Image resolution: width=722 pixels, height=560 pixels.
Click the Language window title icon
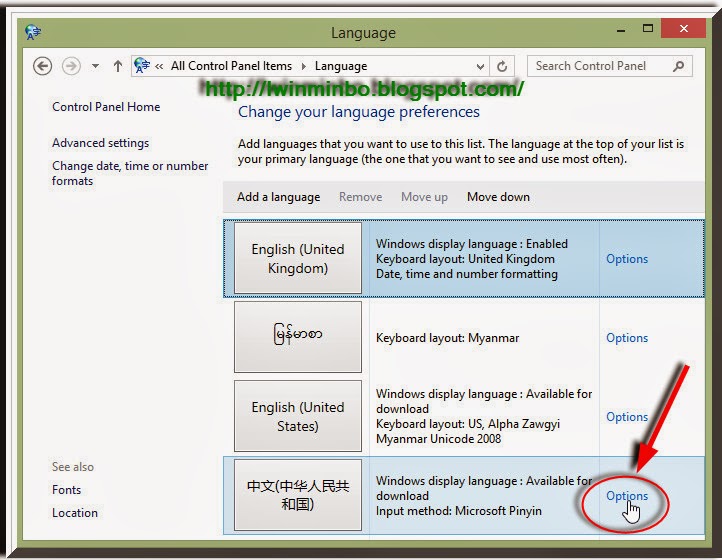[33, 32]
